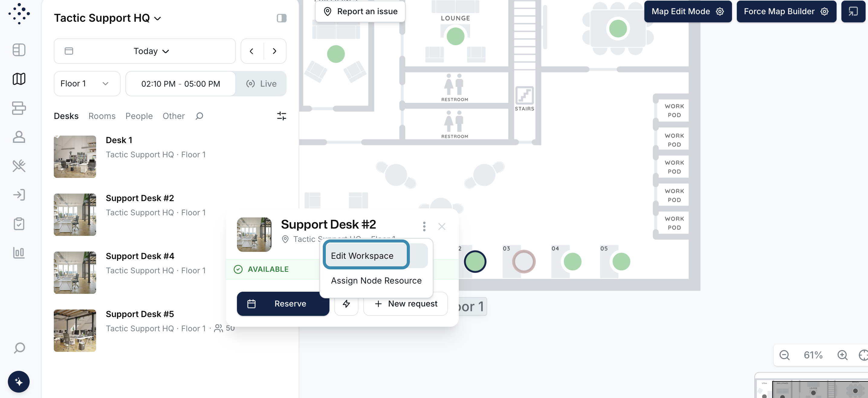Switch to the Rooms tab
The width and height of the screenshot is (868, 398).
pyautogui.click(x=102, y=116)
